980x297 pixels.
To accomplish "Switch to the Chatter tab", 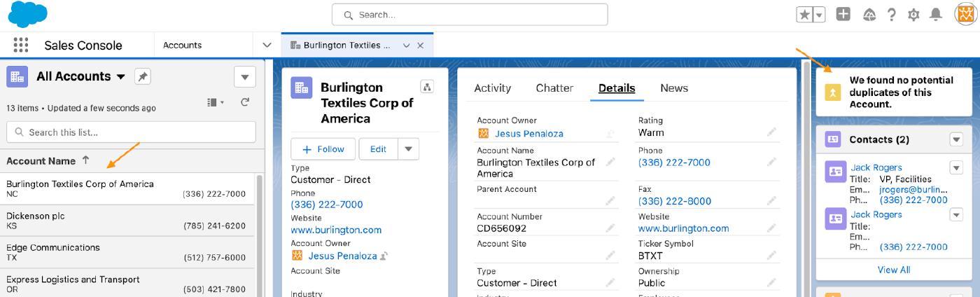I will [x=554, y=88].
